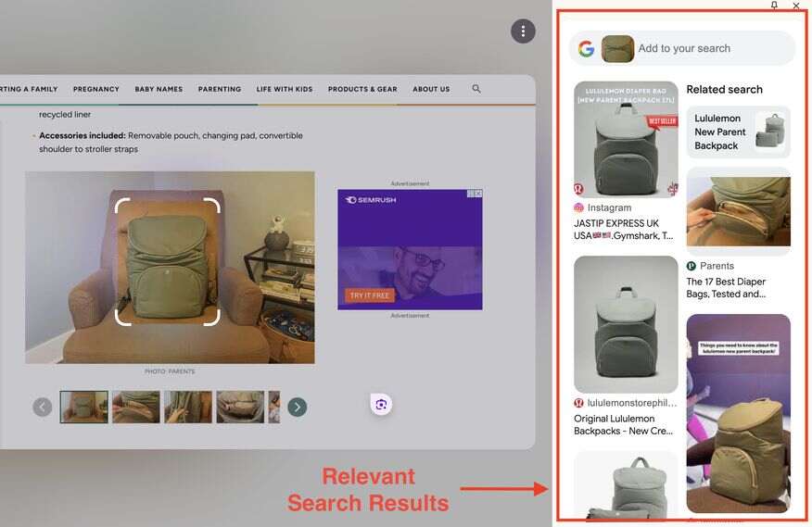Image resolution: width=812 pixels, height=527 pixels.
Task: Open the three-dot overflow menu
Action: [x=523, y=31]
